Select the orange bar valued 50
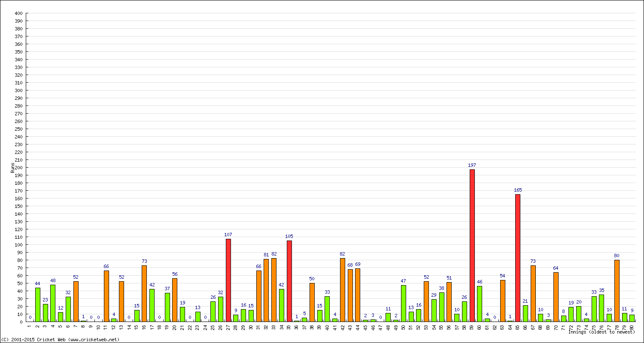 click(312, 302)
